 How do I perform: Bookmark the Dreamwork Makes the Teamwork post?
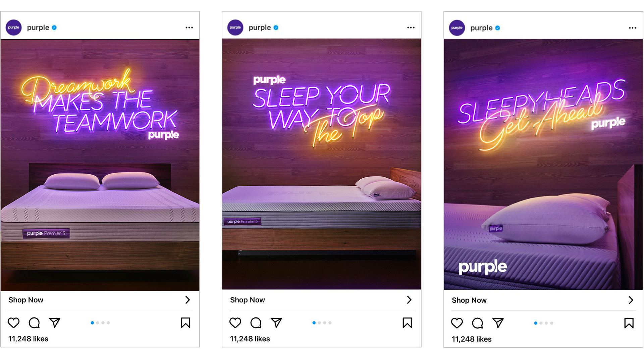click(x=185, y=323)
